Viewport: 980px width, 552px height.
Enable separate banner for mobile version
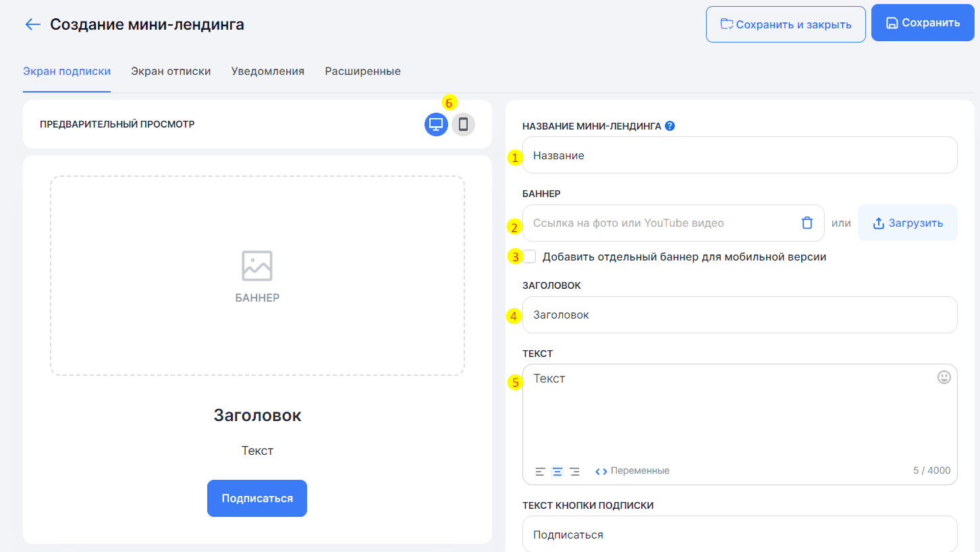pyautogui.click(x=530, y=256)
